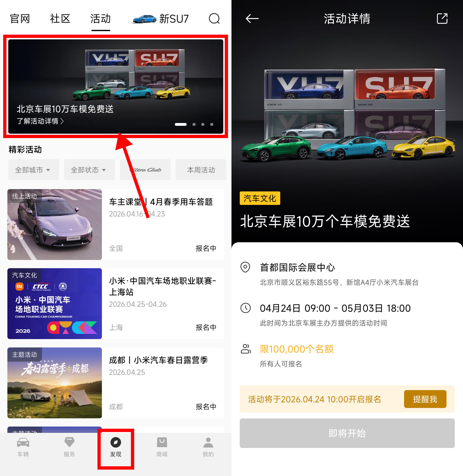
Task: Switch to the 社区 tab
Action: click(x=60, y=19)
